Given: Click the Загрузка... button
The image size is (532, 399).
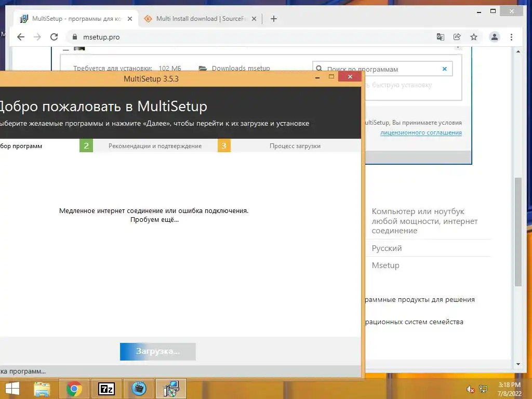Looking at the screenshot, I should [x=158, y=352].
